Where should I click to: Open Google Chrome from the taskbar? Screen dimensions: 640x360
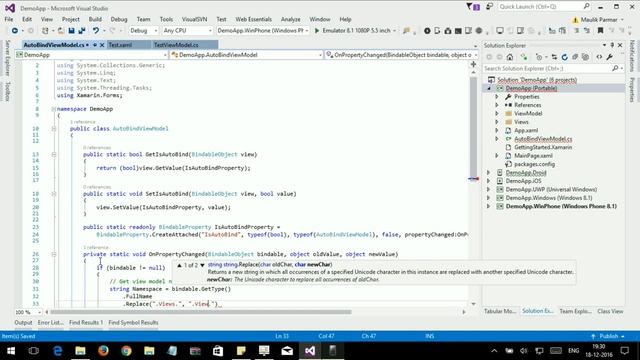(x=126, y=351)
